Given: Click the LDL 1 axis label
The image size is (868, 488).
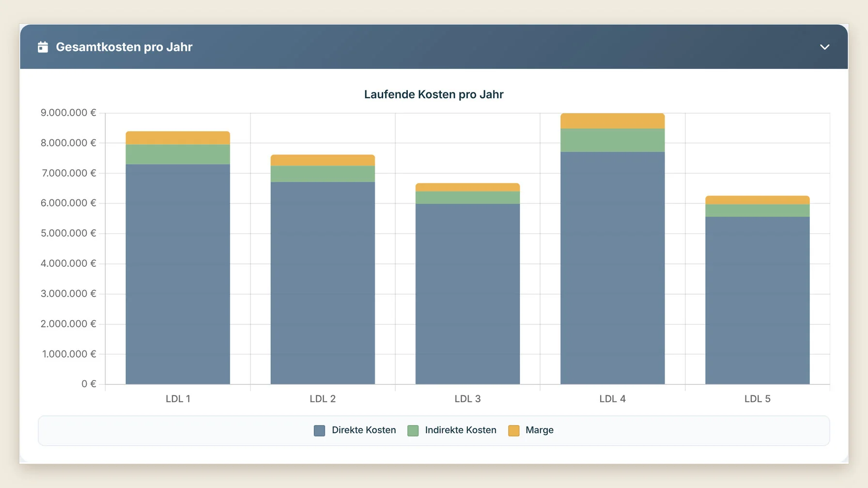Looking at the screenshot, I should click(x=178, y=399).
